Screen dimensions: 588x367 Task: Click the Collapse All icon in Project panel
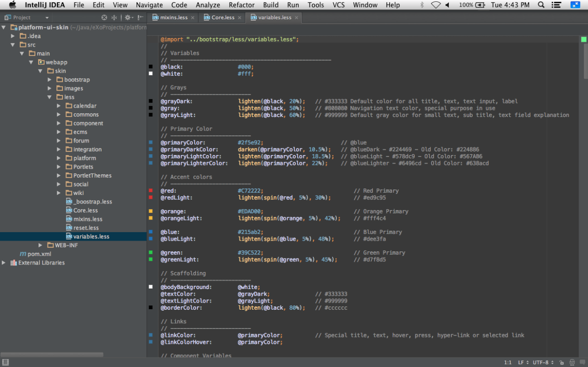[x=114, y=17]
